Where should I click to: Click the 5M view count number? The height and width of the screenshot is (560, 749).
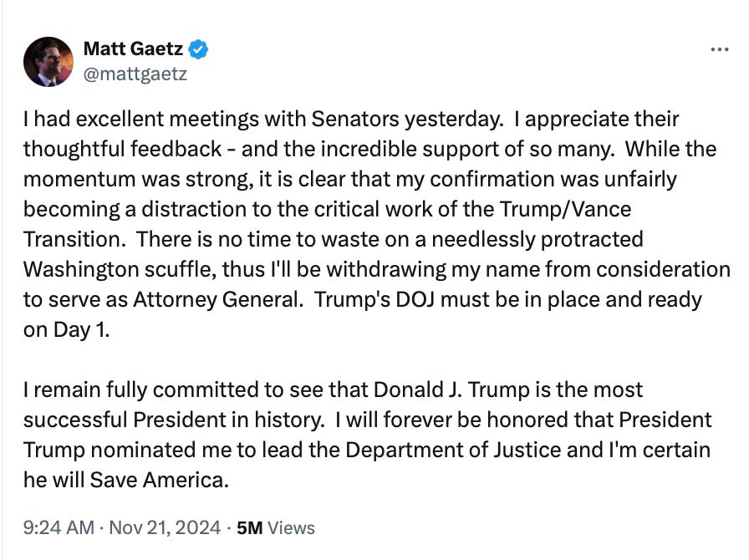(x=250, y=528)
